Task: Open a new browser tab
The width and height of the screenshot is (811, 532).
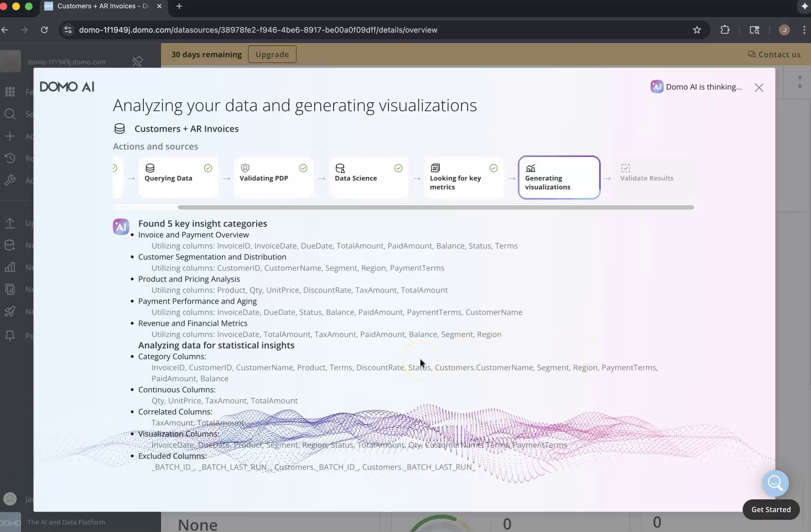Action: pos(179,6)
